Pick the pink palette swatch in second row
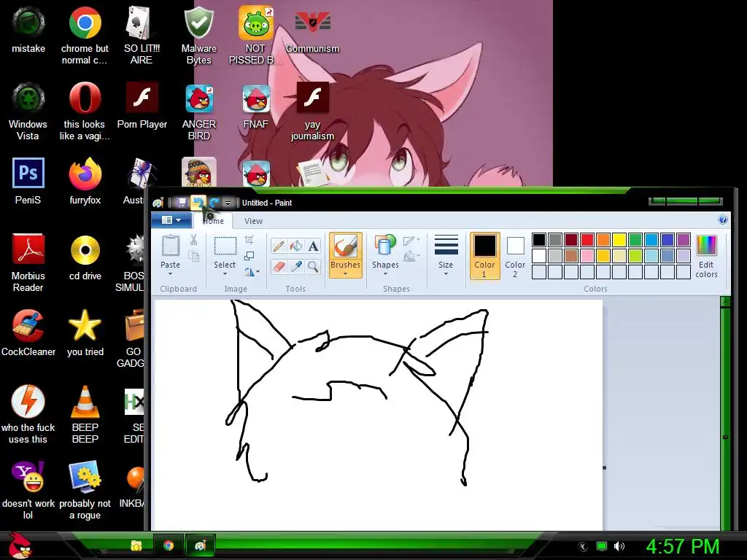The width and height of the screenshot is (747, 560). (x=587, y=256)
